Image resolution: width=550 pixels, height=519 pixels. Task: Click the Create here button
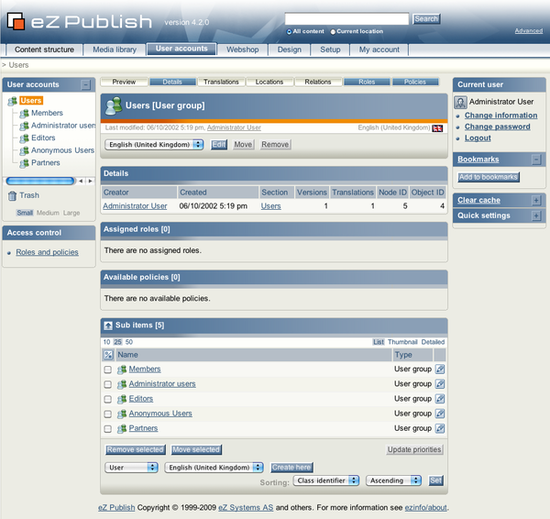291,467
